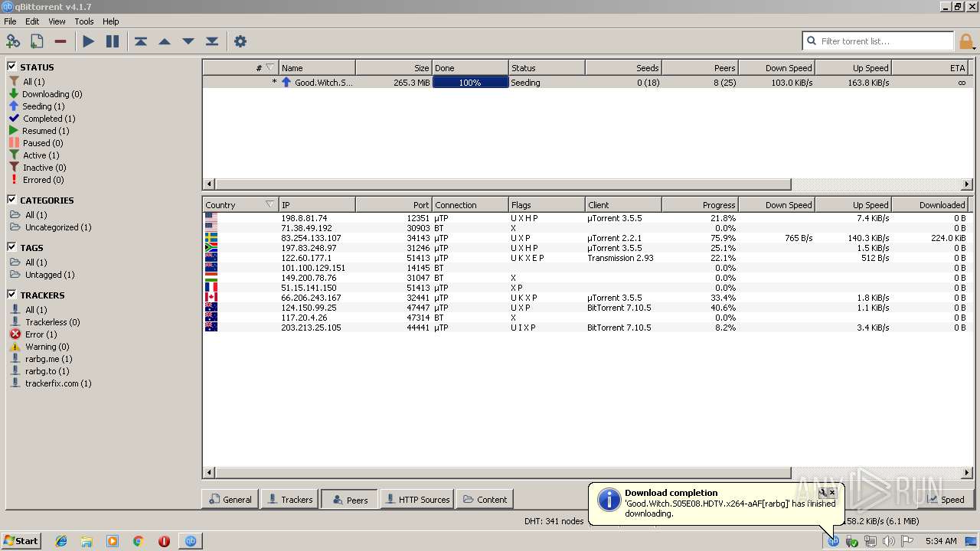Launch Internet Explorer from the taskbar
Viewport: 980px width, 551px height.
coord(61,541)
